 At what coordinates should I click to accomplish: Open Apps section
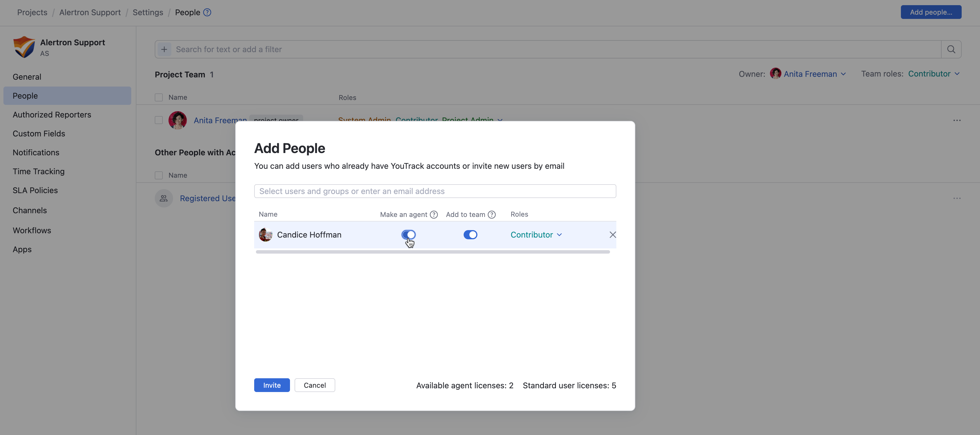click(x=67, y=250)
